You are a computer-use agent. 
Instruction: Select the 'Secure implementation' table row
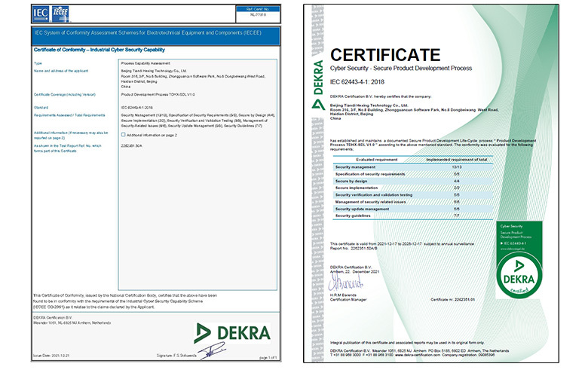point(413,188)
